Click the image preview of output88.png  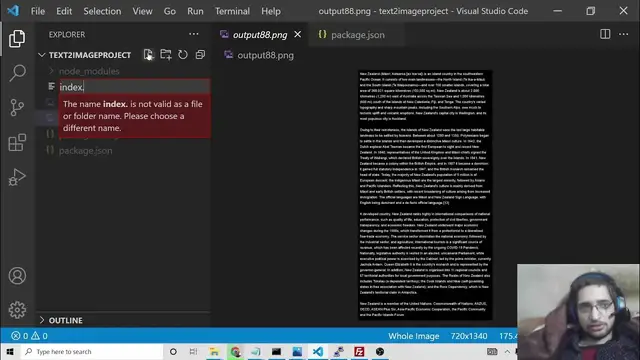tap(425, 195)
